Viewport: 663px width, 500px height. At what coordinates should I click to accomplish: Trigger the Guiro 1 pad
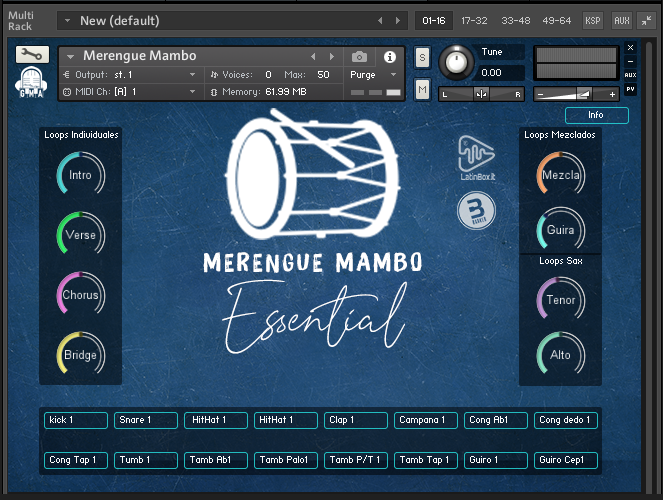[496, 460]
